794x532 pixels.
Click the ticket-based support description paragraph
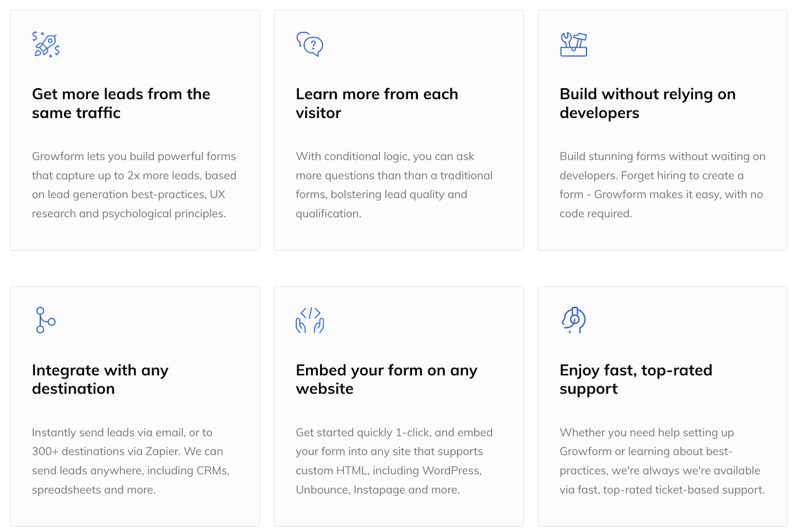pyautogui.click(x=662, y=461)
